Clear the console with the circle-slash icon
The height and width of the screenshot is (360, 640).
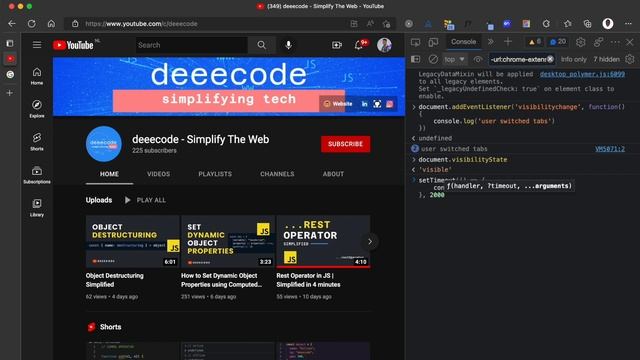click(433, 60)
